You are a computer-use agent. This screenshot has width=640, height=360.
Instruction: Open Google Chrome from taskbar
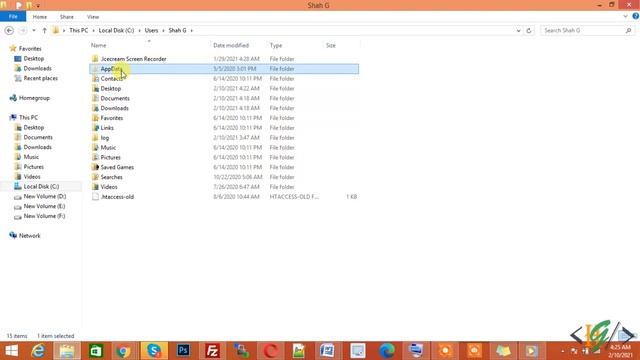tap(124, 351)
